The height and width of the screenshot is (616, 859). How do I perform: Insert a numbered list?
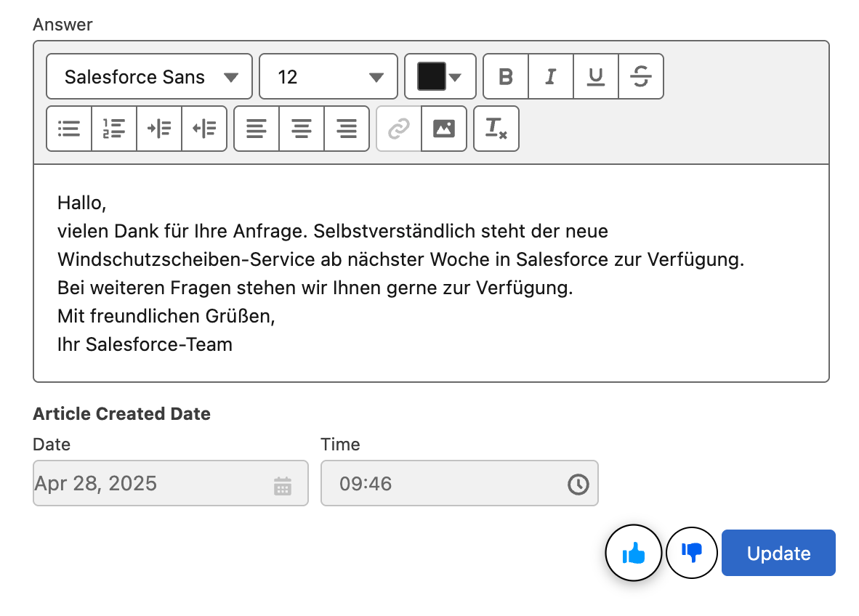point(114,129)
